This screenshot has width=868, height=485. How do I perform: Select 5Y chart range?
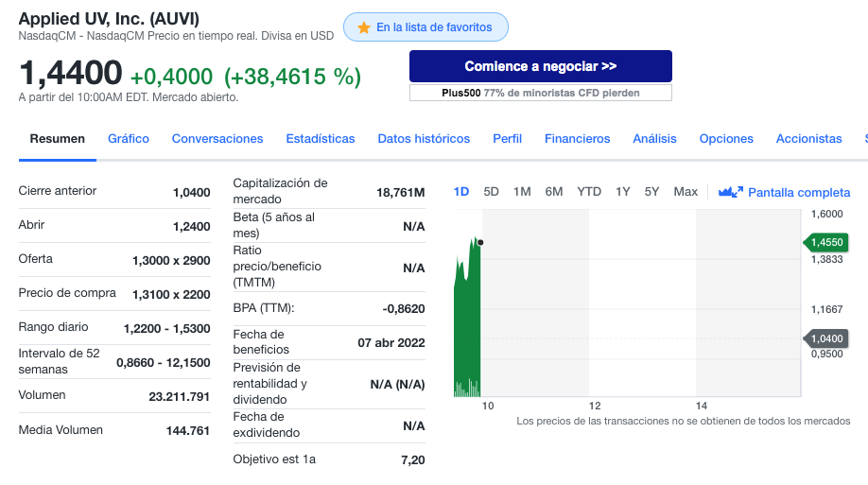pyautogui.click(x=651, y=192)
